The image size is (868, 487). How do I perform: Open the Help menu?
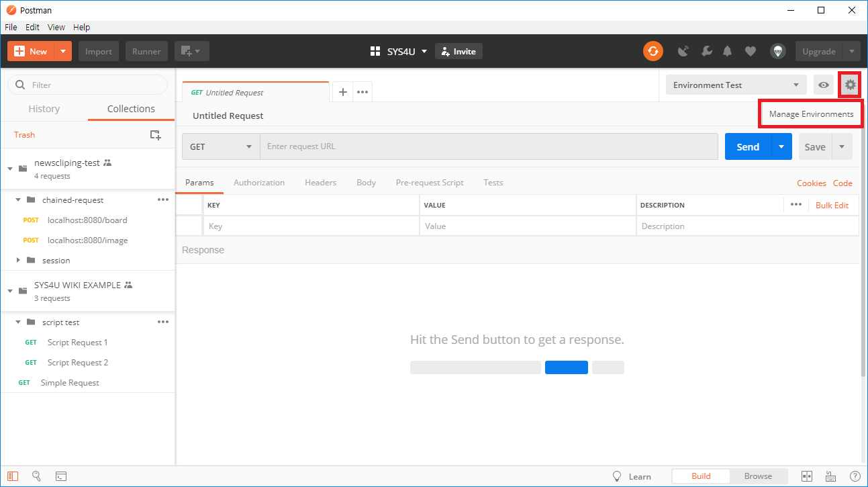click(x=81, y=28)
